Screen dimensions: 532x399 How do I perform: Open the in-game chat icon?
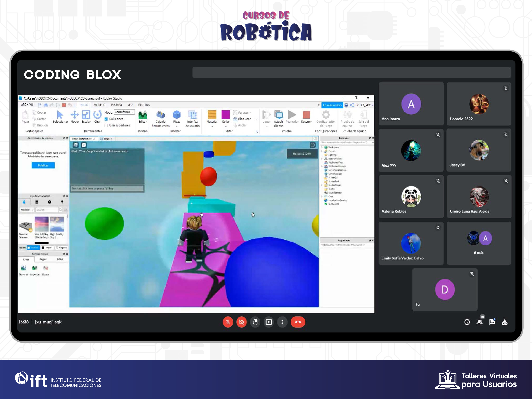point(84,145)
